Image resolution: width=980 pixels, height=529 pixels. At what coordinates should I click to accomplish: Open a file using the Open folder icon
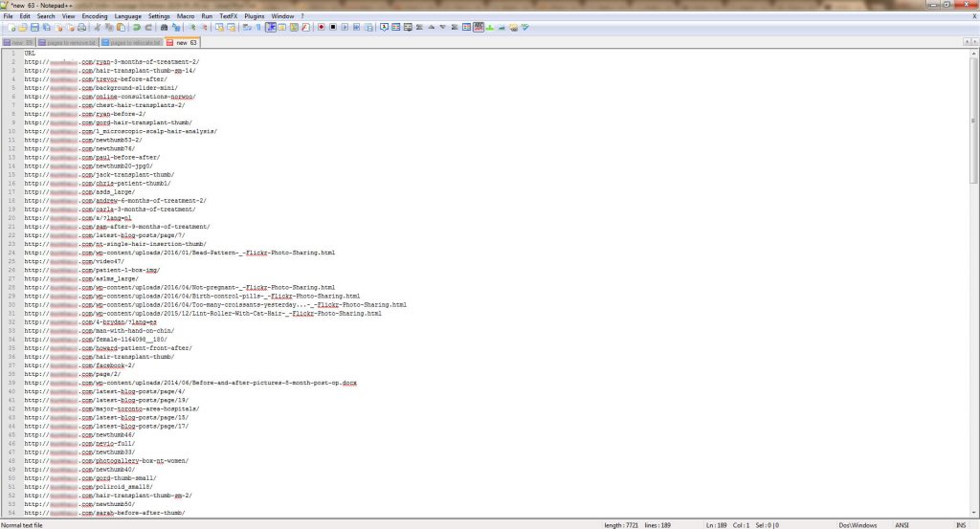coord(23,28)
